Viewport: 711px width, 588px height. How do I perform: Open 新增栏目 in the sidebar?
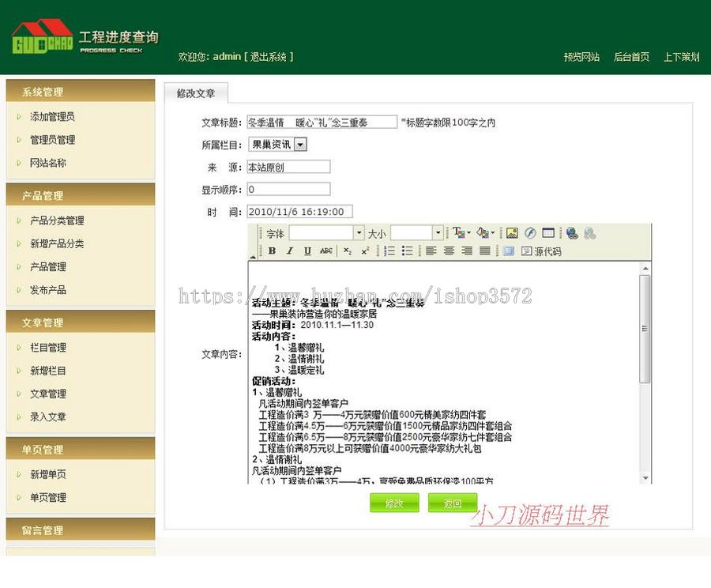[x=47, y=371]
